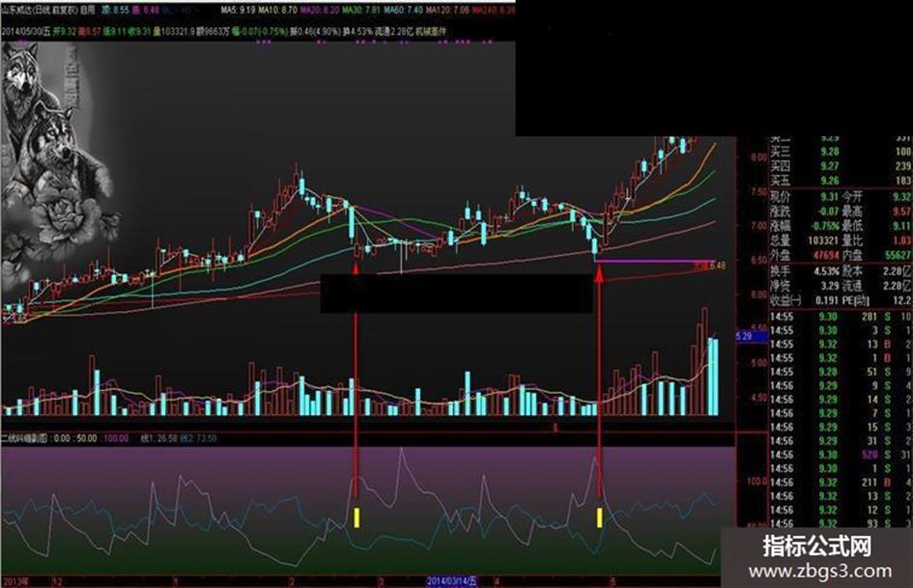Image resolution: width=913 pixels, height=588 pixels.
Task: Click the 6.48 low price label near purple line
Action: [x=718, y=266]
